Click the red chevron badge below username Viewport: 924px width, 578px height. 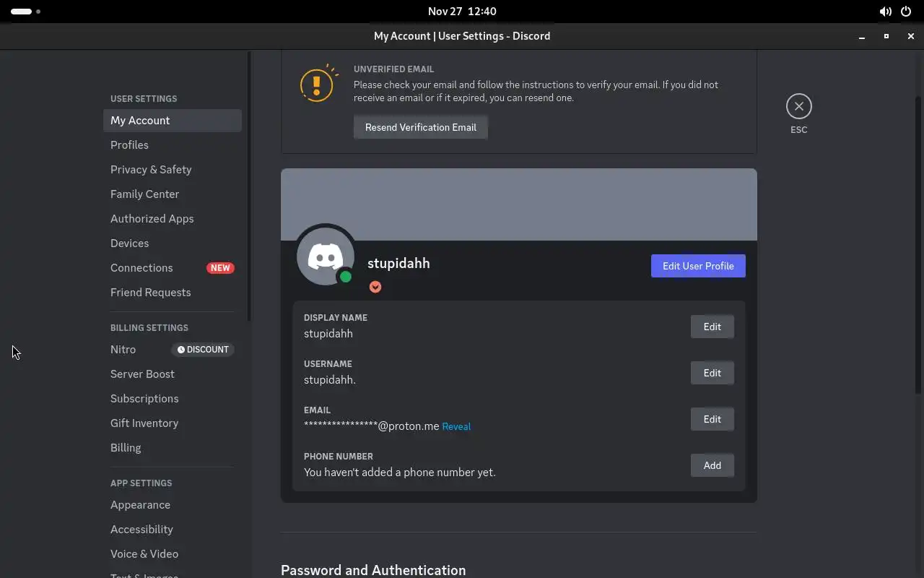pos(375,287)
